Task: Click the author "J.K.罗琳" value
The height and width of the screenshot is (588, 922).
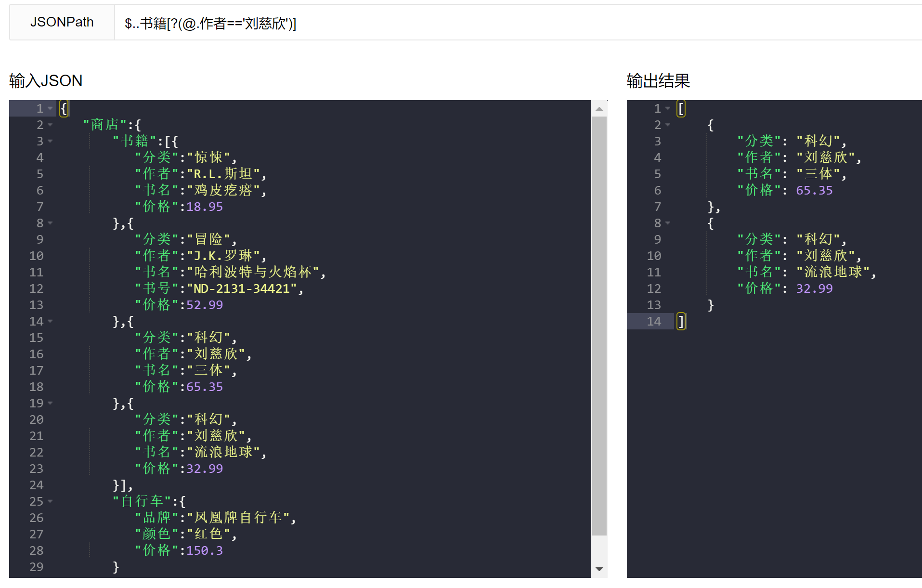Action: click(223, 256)
